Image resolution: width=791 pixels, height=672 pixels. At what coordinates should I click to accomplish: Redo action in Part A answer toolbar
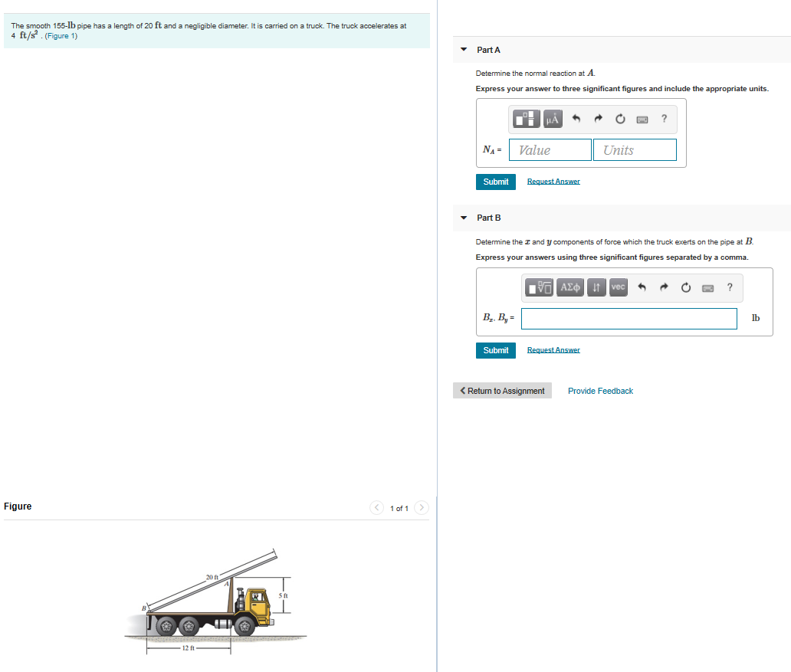pos(598,119)
